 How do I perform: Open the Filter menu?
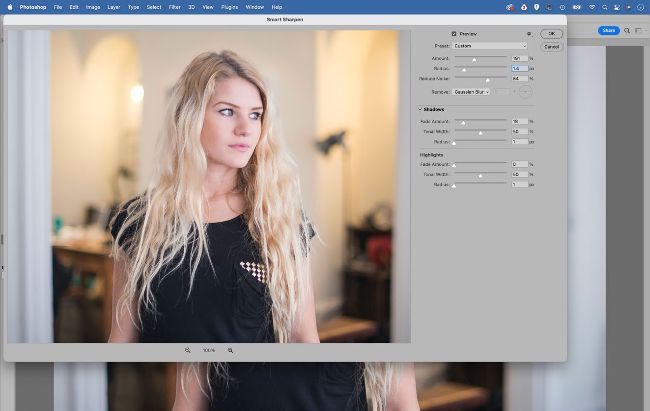point(174,6)
